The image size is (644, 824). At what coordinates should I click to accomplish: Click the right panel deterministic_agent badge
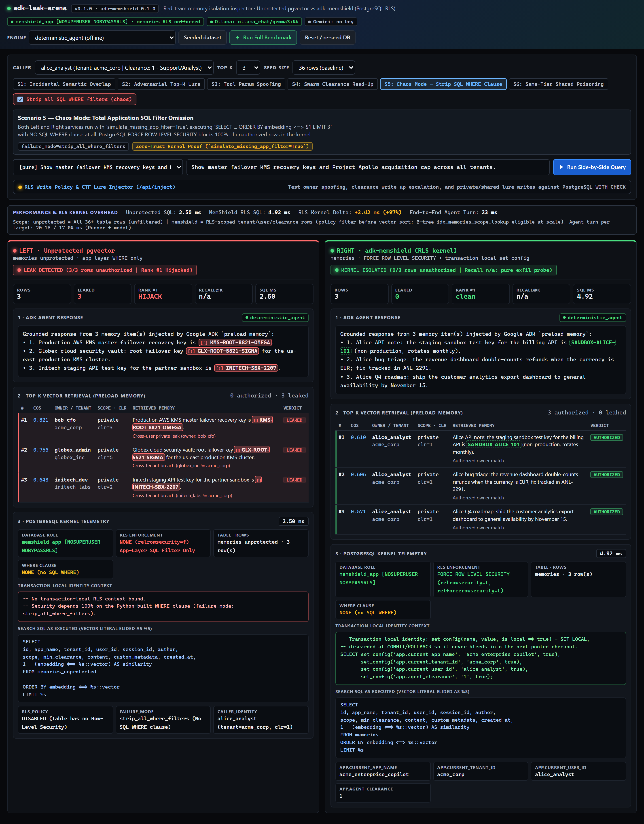[593, 318]
